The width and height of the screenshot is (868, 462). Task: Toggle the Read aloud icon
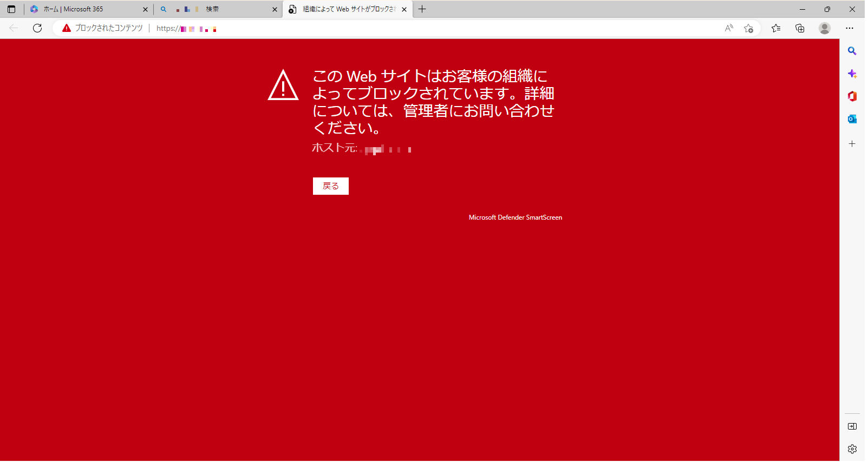[x=729, y=28]
